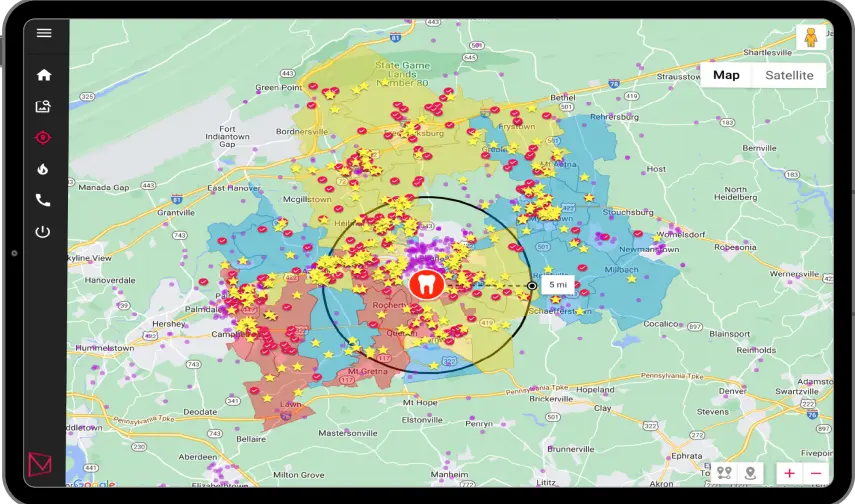Click the "Manada Gap" map label

pyautogui.click(x=104, y=187)
